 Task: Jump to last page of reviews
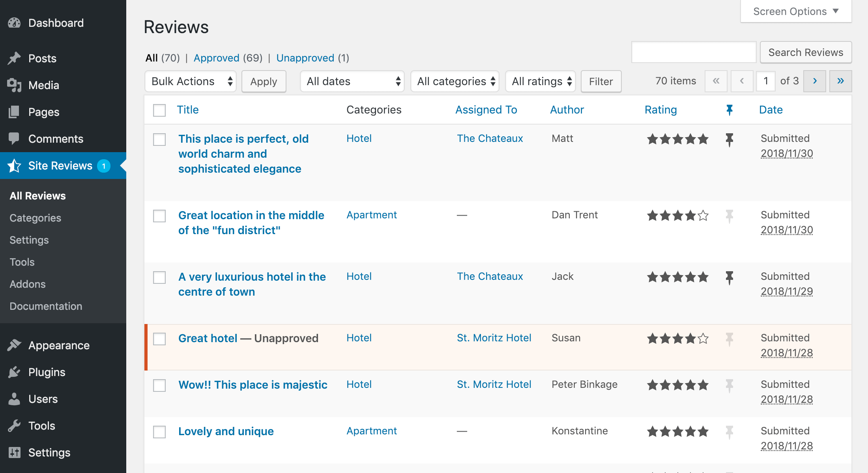click(x=840, y=81)
